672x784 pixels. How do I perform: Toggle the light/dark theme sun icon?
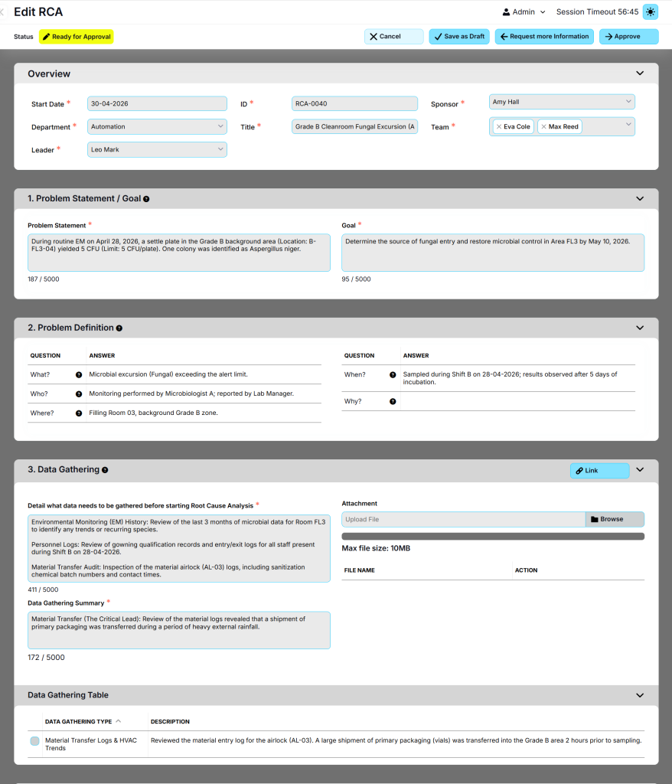pos(651,11)
